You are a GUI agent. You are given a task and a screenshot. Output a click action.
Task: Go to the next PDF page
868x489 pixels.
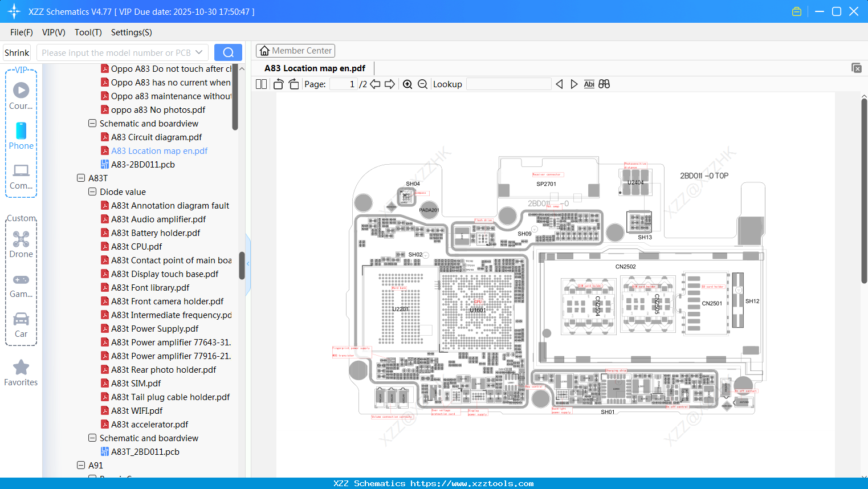[x=390, y=84]
